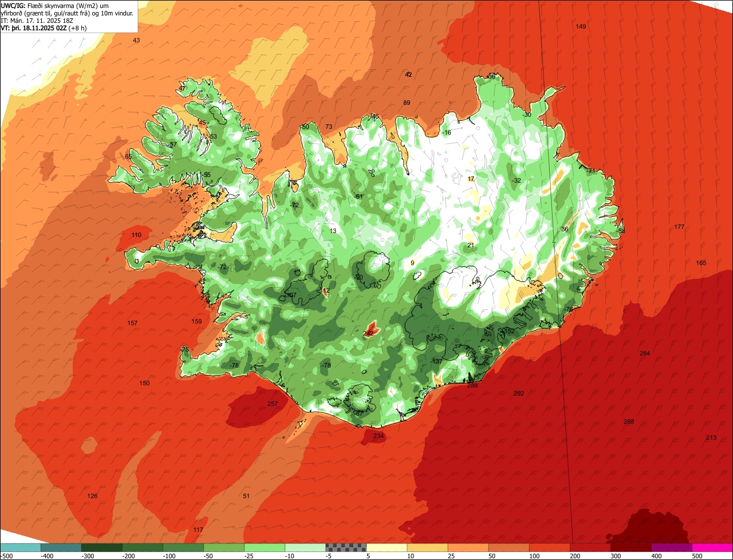Click the value 284 southeast of Iceland
The image size is (733, 560).
coord(645,354)
